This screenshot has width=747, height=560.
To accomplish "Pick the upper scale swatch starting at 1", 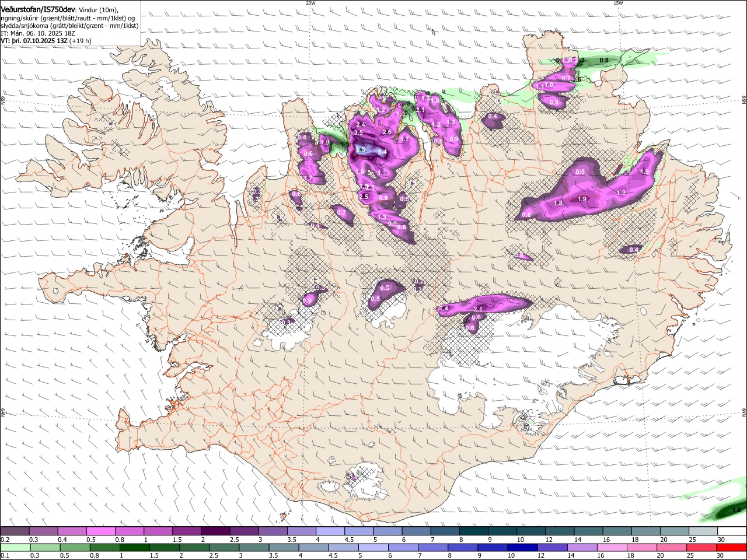I will [x=158, y=531].
